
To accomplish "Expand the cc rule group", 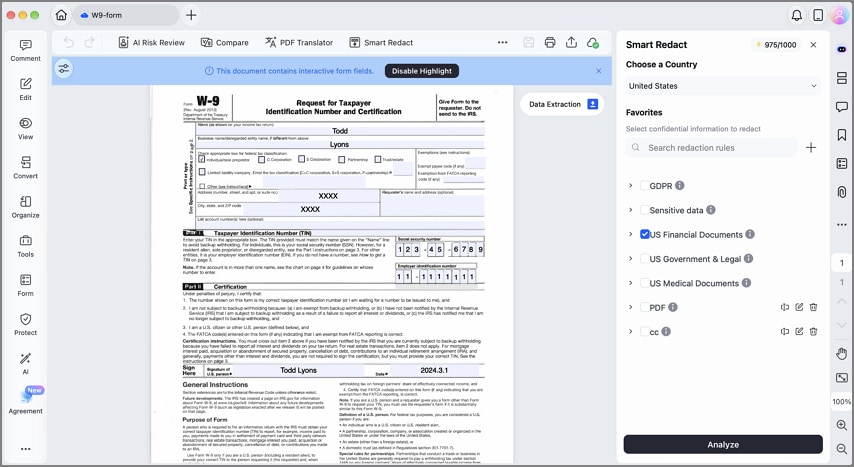I will click(x=631, y=331).
